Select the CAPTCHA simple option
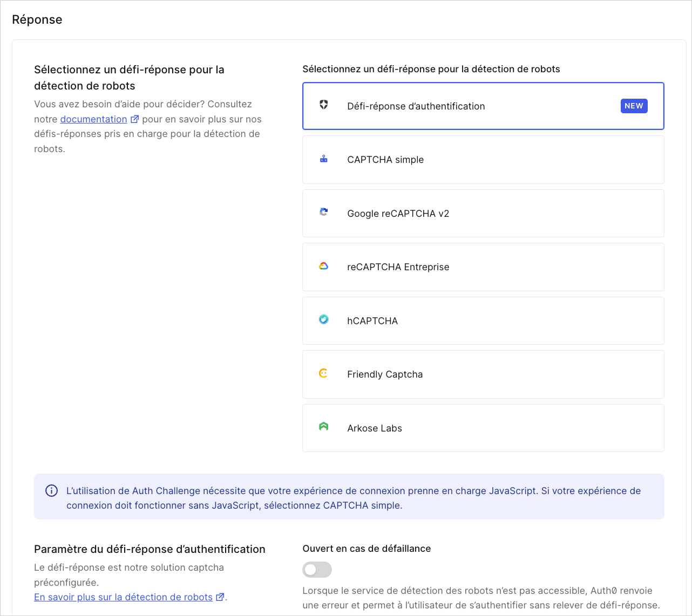Screen dimensions: 692x616 [483, 160]
